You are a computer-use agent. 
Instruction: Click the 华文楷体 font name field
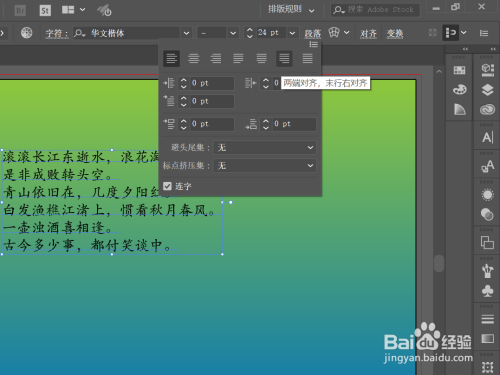(127, 33)
